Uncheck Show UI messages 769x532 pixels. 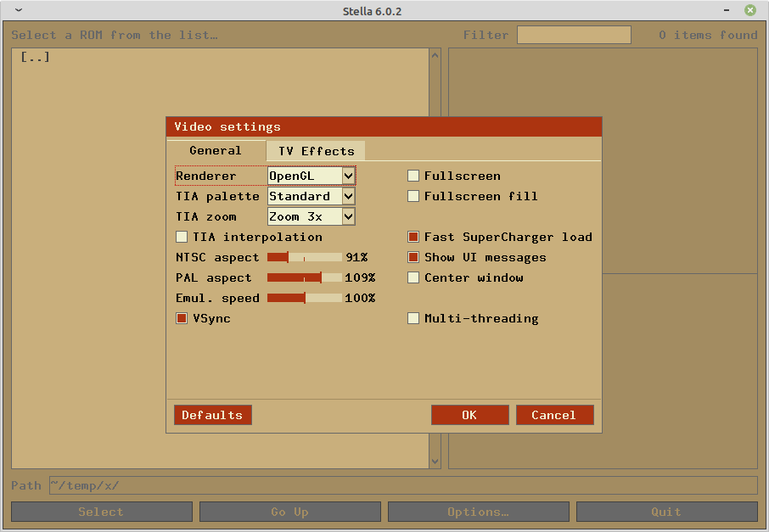coord(413,257)
